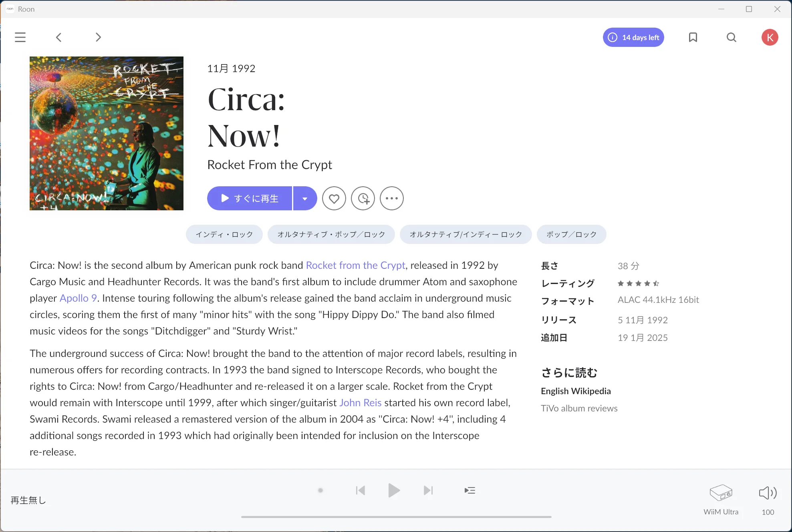Select the インディ・ロック genre tag

[x=224, y=234]
